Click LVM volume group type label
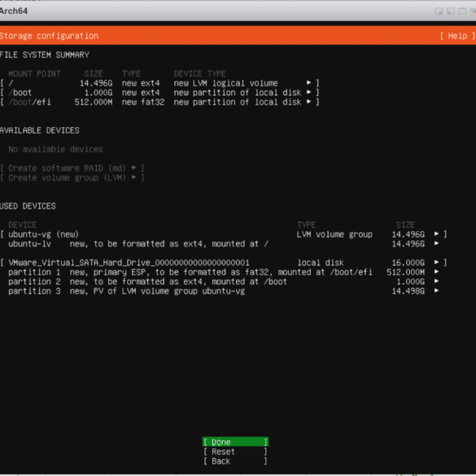This screenshot has width=476, height=476. click(x=334, y=234)
